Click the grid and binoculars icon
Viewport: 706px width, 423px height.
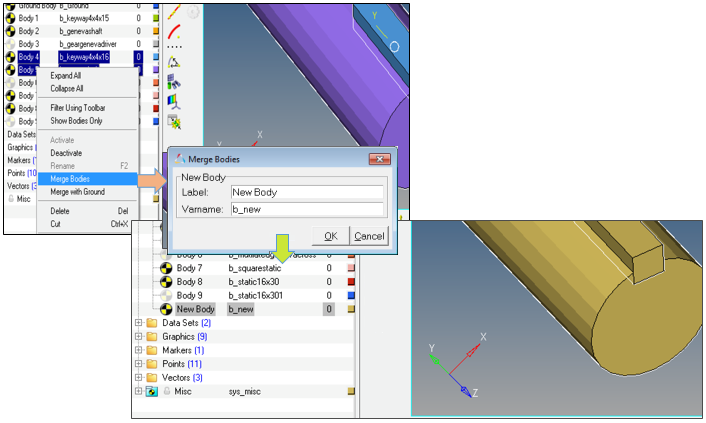click(x=174, y=82)
